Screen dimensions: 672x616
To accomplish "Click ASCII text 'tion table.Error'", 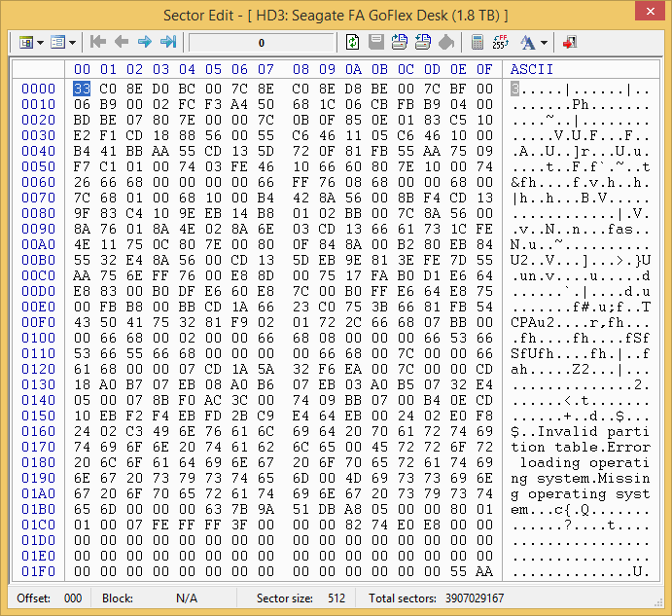I will (581, 447).
